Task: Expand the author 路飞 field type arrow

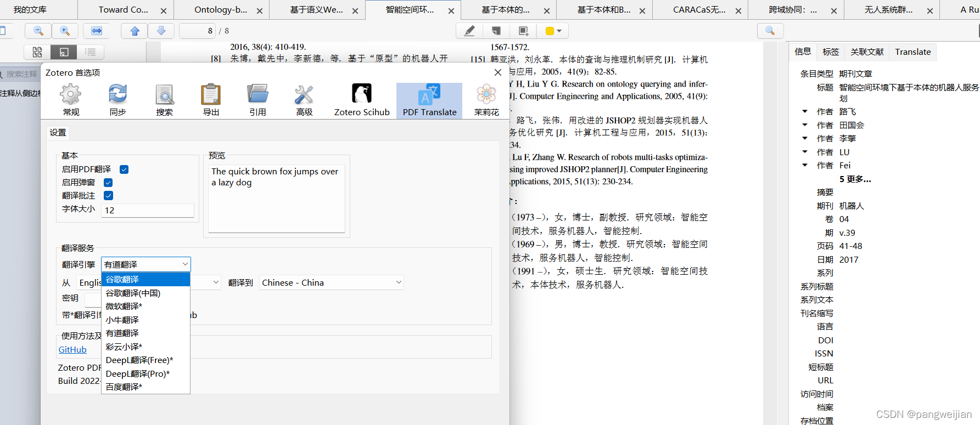Action: click(x=805, y=111)
